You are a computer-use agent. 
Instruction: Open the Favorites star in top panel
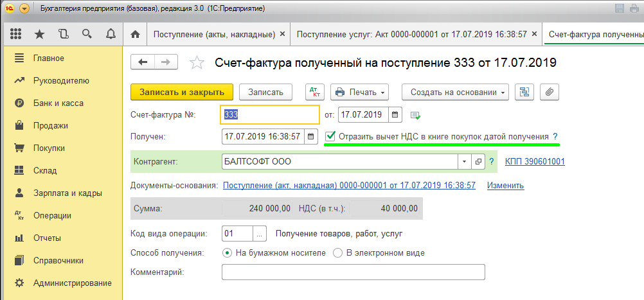tap(39, 35)
